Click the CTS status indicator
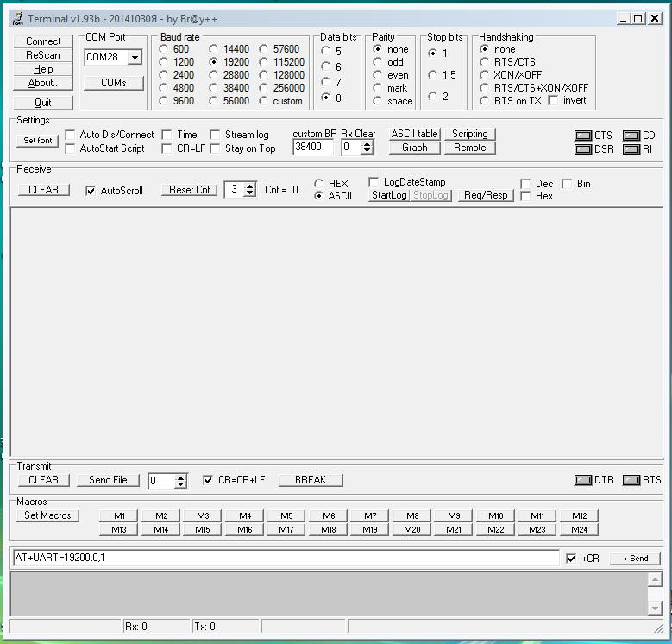Viewport: 672px width, 644px height. (x=583, y=136)
